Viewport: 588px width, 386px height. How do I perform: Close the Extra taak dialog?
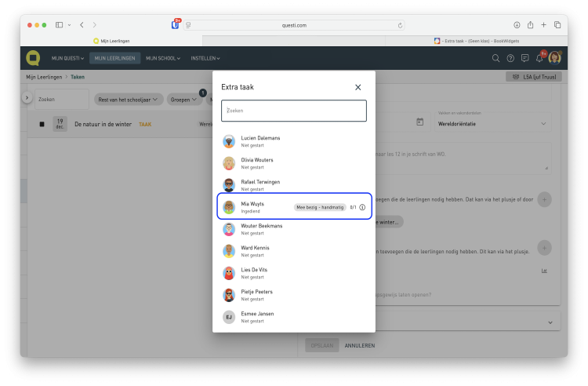(x=358, y=87)
